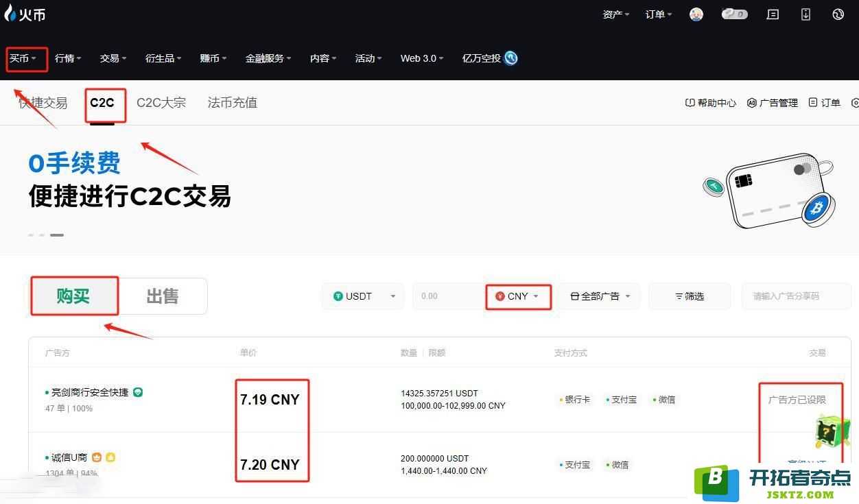The height and width of the screenshot is (504, 859).
Task: Open the user avatar profile
Action: (696, 14)
